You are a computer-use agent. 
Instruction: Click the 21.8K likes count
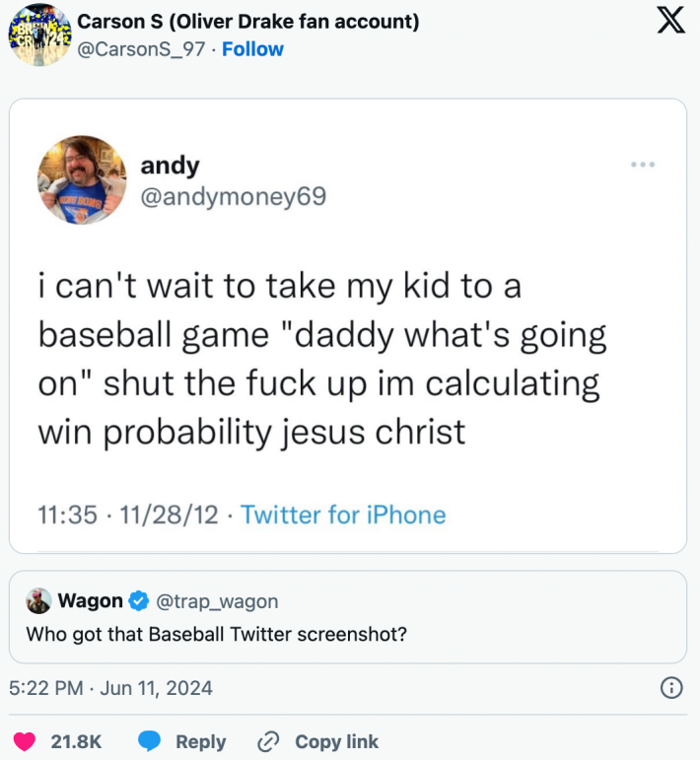click(x=76, y=742)
